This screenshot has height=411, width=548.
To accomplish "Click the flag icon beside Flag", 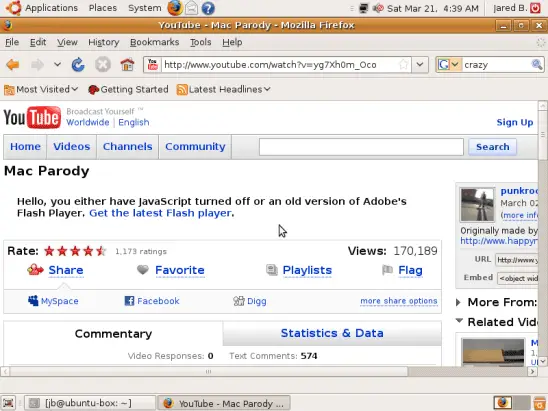I will 387,269.
